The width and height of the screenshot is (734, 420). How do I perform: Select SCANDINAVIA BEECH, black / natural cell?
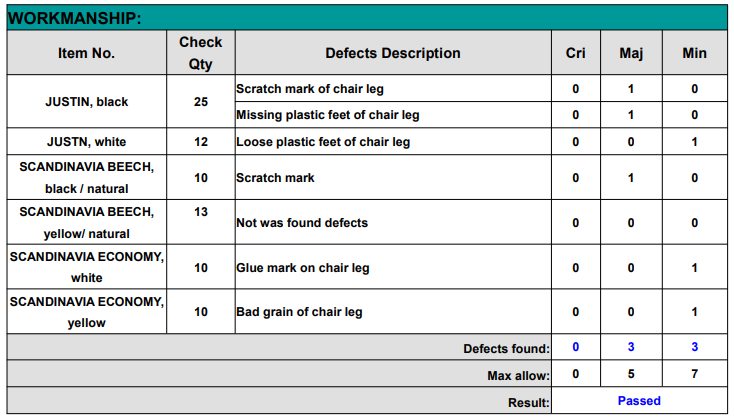[87, 177]
